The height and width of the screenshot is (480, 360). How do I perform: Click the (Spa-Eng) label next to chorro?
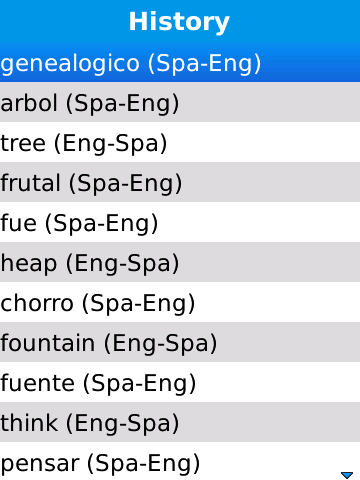138,304
